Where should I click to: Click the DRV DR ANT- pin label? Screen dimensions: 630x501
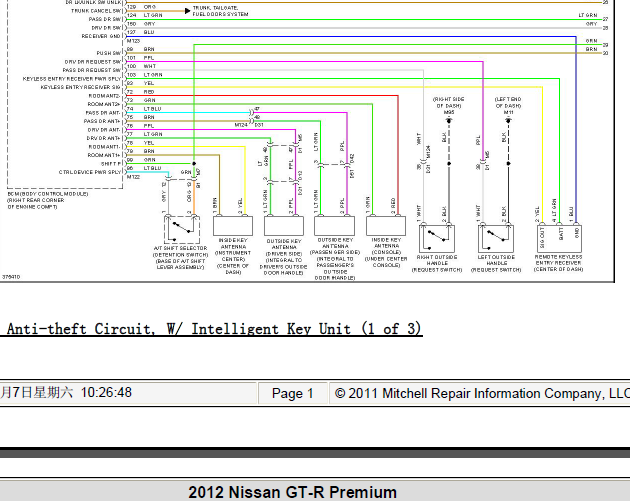pyautogui.click(x=104, y=130)
